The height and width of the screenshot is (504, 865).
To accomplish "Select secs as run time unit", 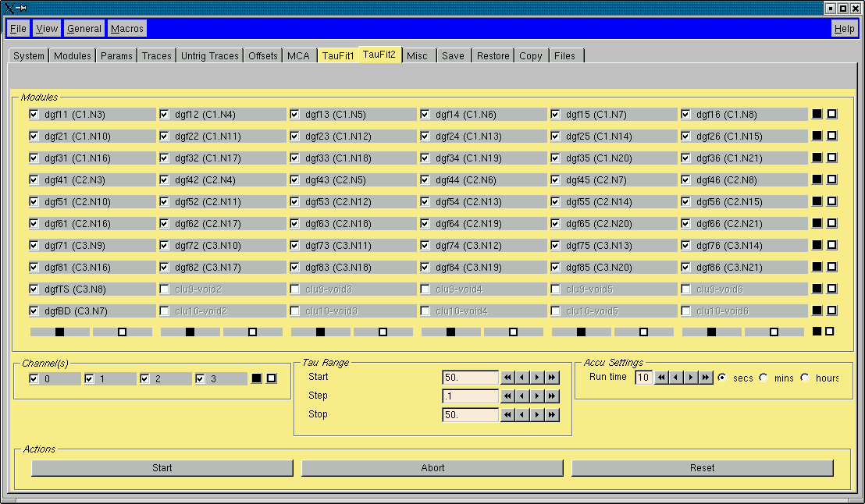I will tap(722, 378).
